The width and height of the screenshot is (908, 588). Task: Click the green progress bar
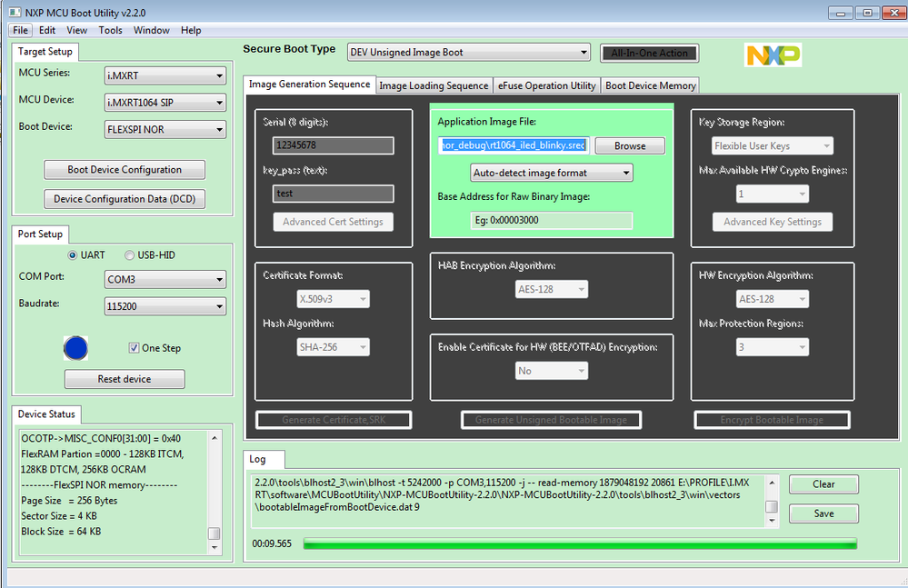click(x=580, y=543)
